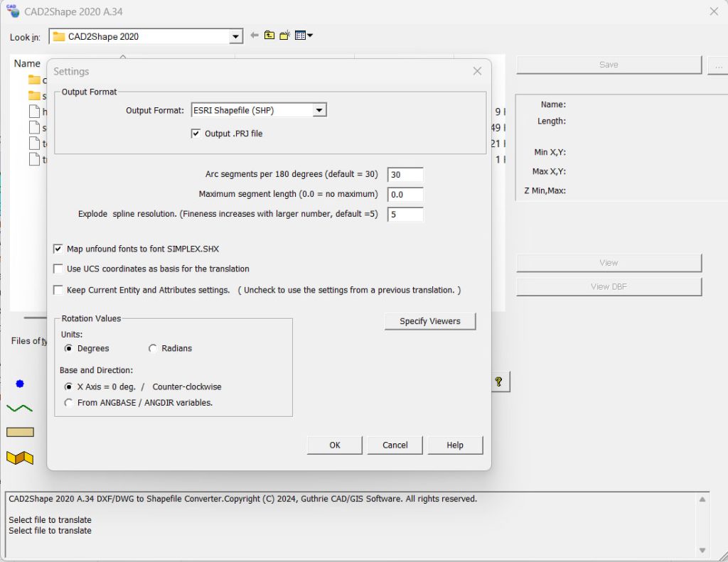This screenshot has width=728, height=562.
Task: Enable Use UCS coordinates checkbox
Action: pyautogui.click(x=58, y=269)
